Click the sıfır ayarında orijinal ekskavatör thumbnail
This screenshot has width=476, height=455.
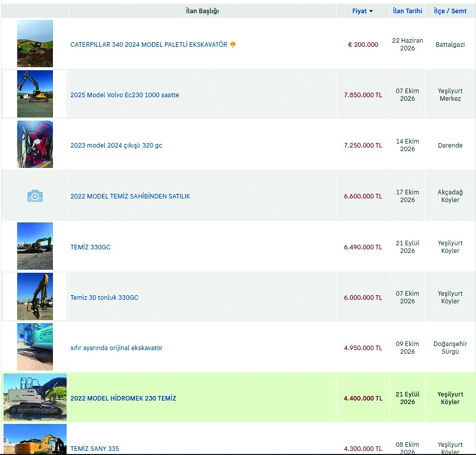[35, 347]
